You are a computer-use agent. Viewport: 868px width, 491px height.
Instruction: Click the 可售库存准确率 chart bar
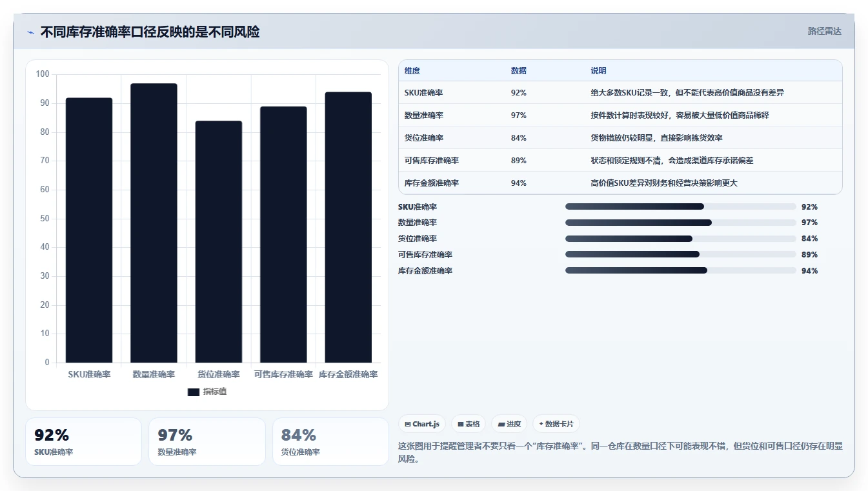pos(283,235)
